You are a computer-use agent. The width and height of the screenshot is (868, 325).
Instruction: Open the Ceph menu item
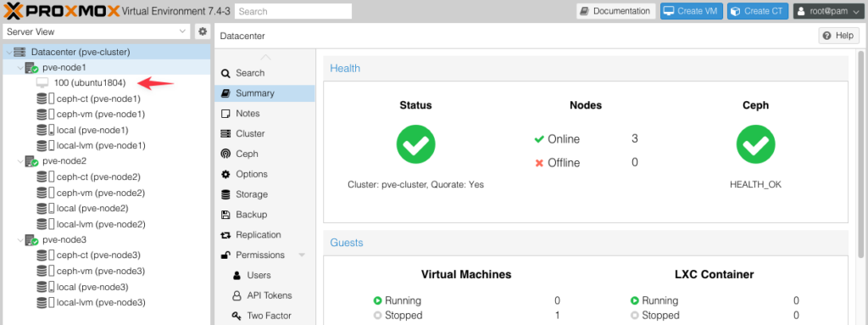click(x=264, y=154)
